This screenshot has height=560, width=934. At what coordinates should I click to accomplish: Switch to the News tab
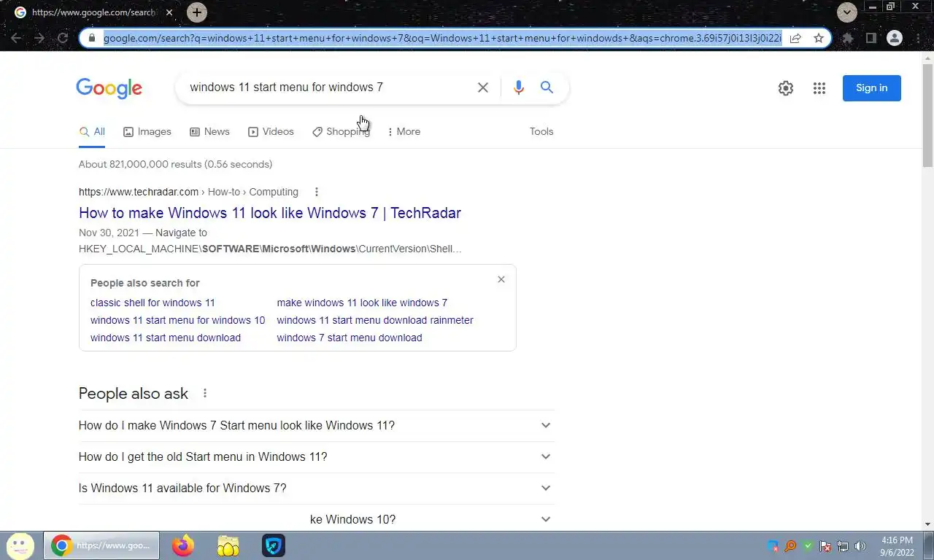(209, 132)
